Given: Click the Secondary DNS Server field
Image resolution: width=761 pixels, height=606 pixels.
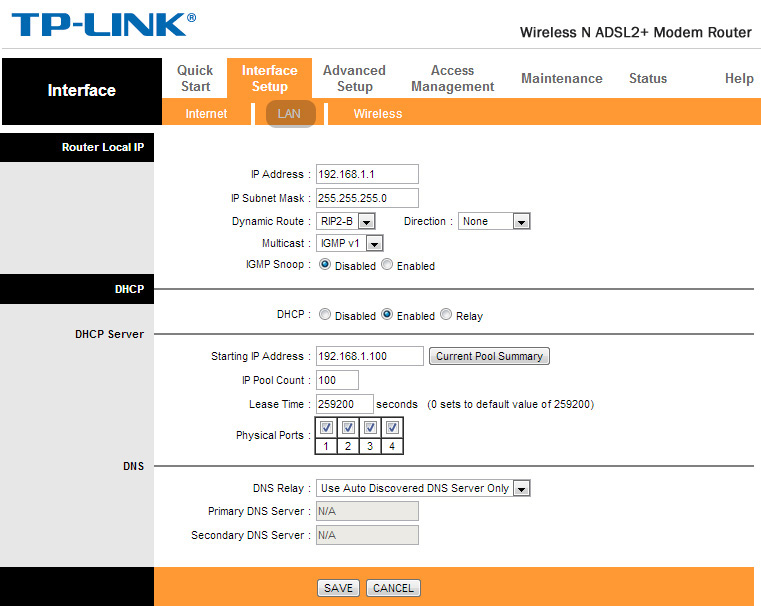Looking at the screenshot, I should (367, 535).
